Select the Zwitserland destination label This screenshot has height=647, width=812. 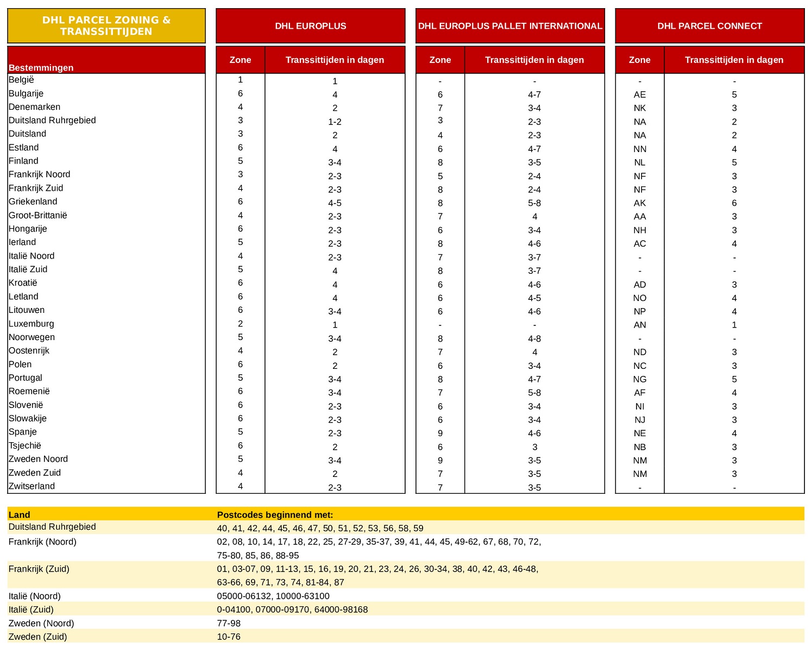pyautogui.click(x=32, y=486)
